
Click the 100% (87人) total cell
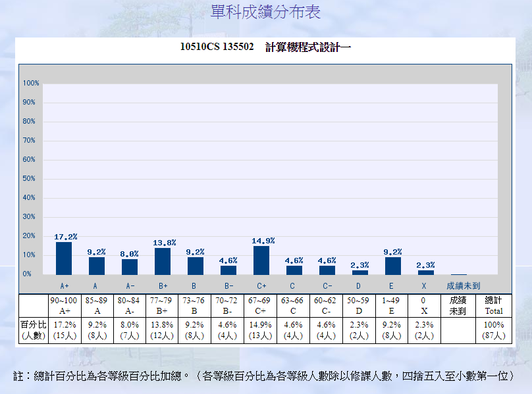[493, 330]
